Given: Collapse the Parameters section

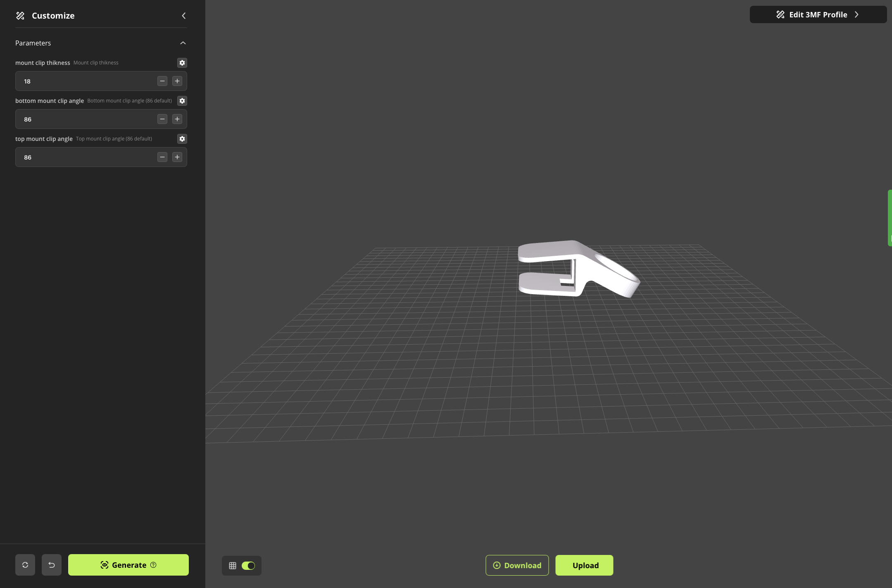Looking at the screenshot, I should click(x=183, y=43).
